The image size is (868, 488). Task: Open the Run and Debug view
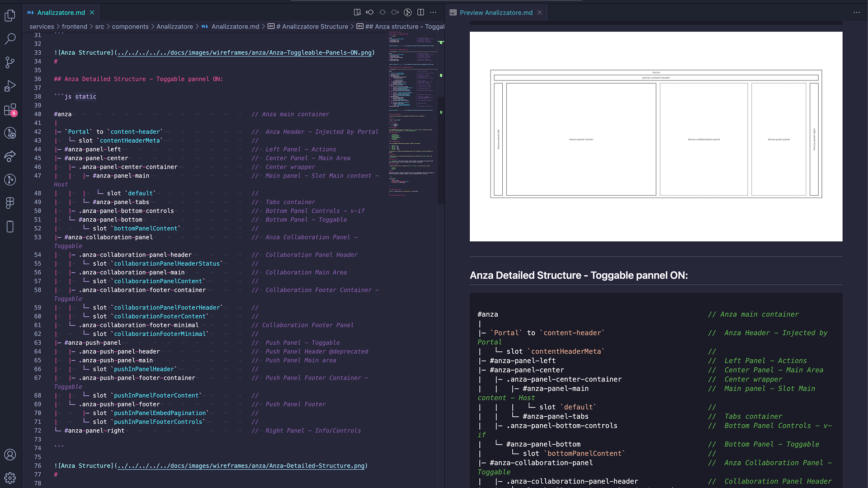(10, 86)
